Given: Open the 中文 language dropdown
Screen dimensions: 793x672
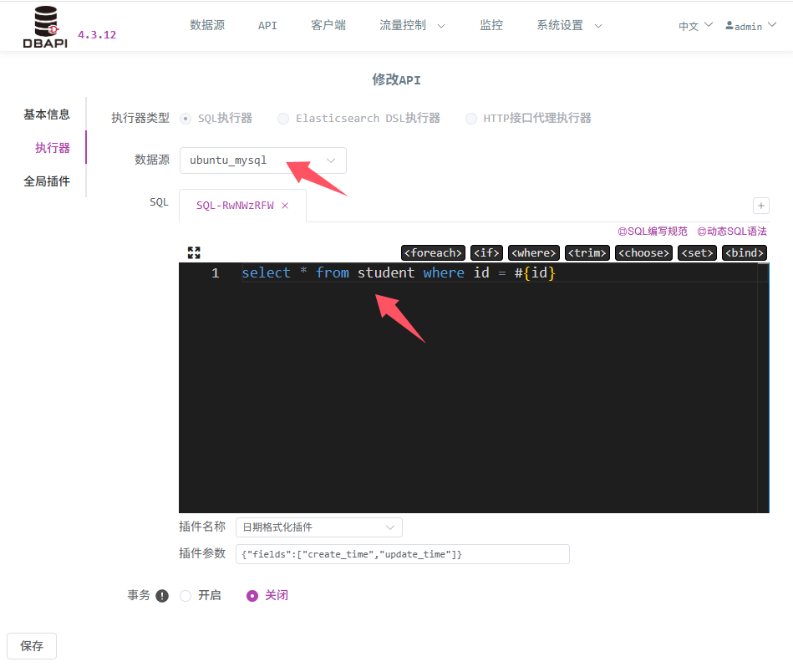Looking at the screenshot, I should (x=695, y=26).
